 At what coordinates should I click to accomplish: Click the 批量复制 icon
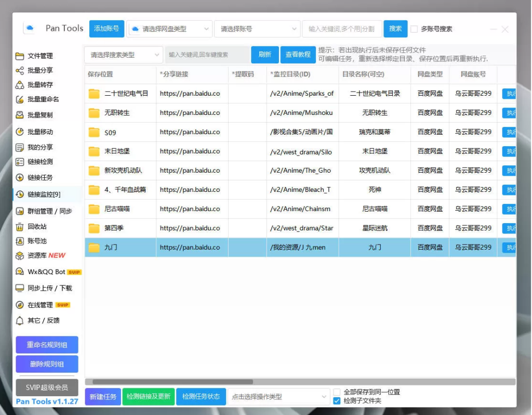tap(20, 115)
